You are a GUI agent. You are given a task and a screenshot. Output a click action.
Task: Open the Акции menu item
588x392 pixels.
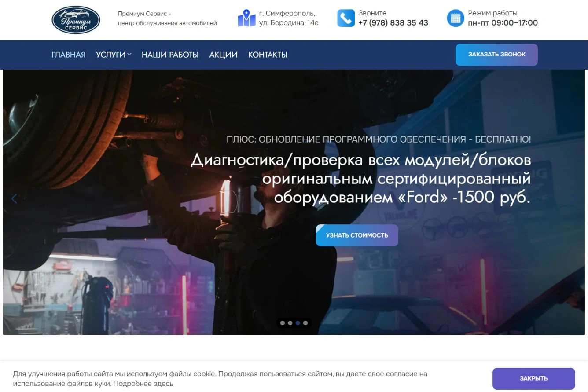(223, 55)
